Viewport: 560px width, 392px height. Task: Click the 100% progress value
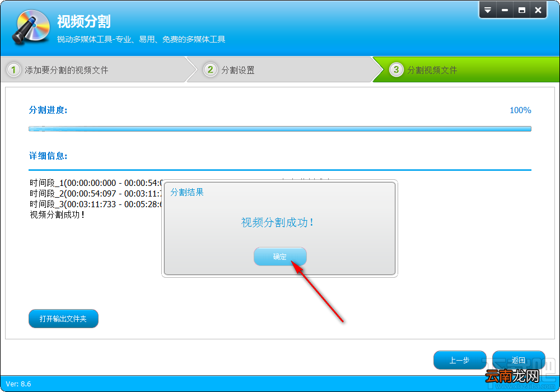point(520,110)
